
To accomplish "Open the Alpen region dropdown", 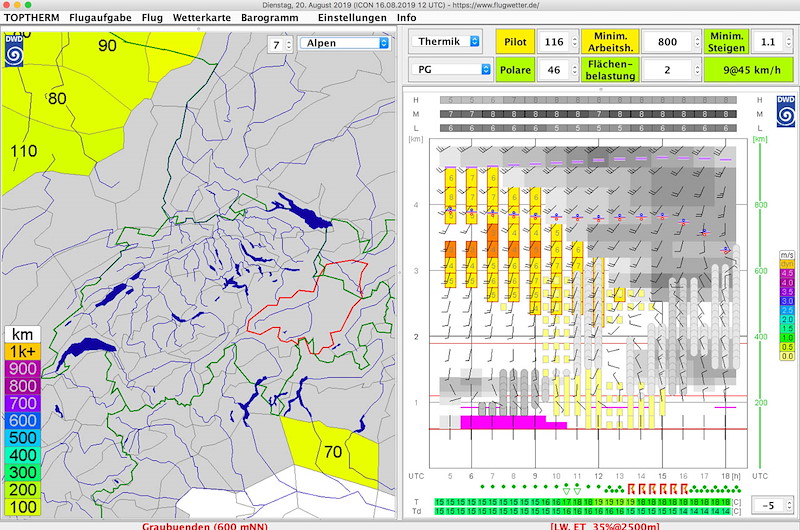I will pos(344,43).
